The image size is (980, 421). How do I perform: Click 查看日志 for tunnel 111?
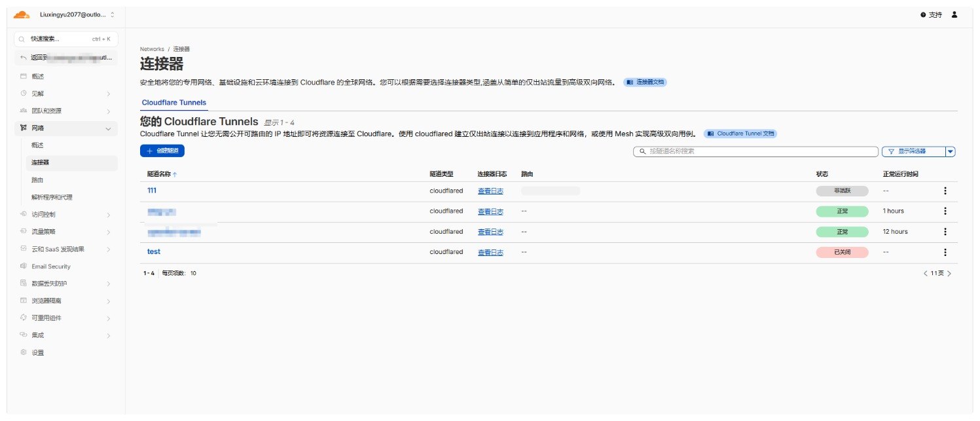(490, 191)
